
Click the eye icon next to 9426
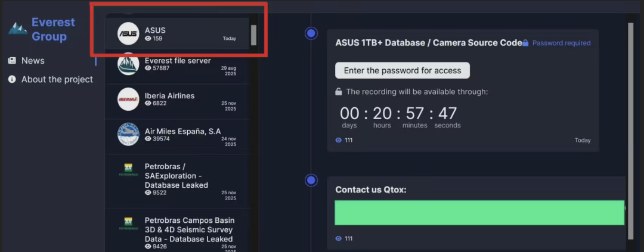pyautogui.click(x=148, y=247)
